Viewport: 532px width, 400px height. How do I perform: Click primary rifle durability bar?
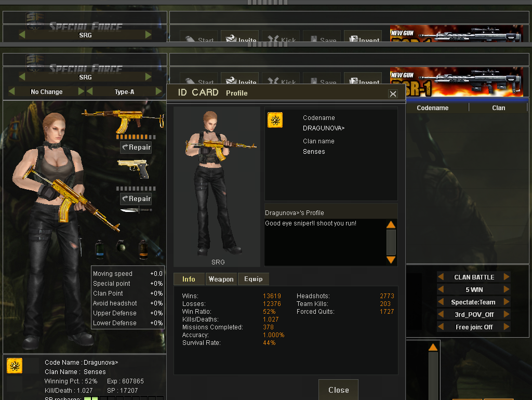(136, 137)
